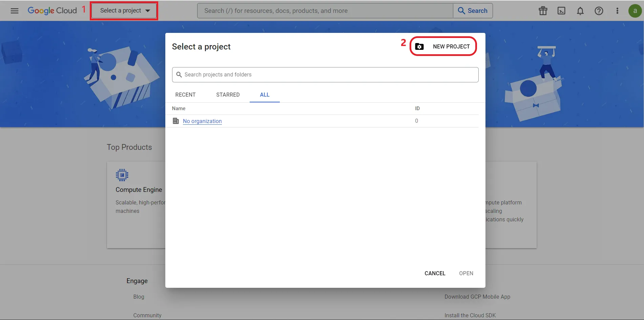Select the ALL tab
This screenshot has width=644, height=320.
pos(265,95)
